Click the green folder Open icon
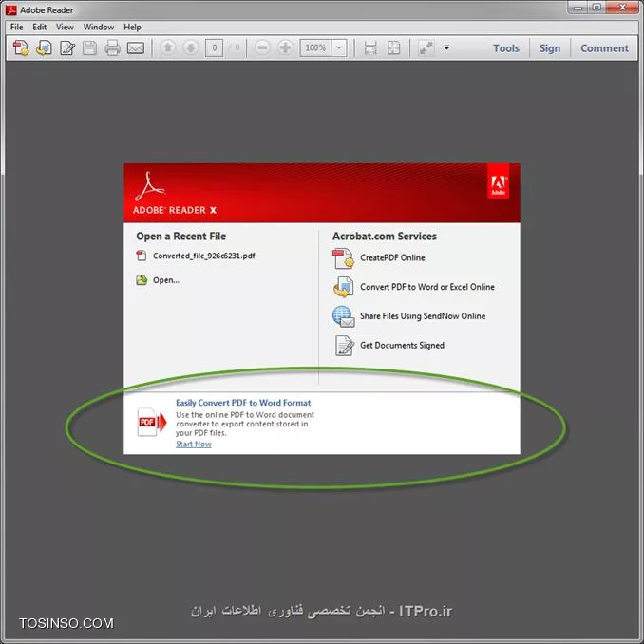 142,280
